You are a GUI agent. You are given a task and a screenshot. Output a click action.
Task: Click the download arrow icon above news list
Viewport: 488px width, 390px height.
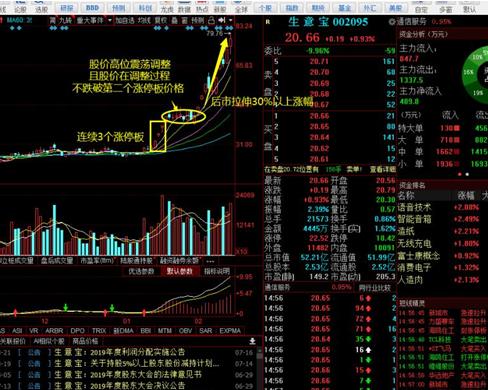[252, 341]
